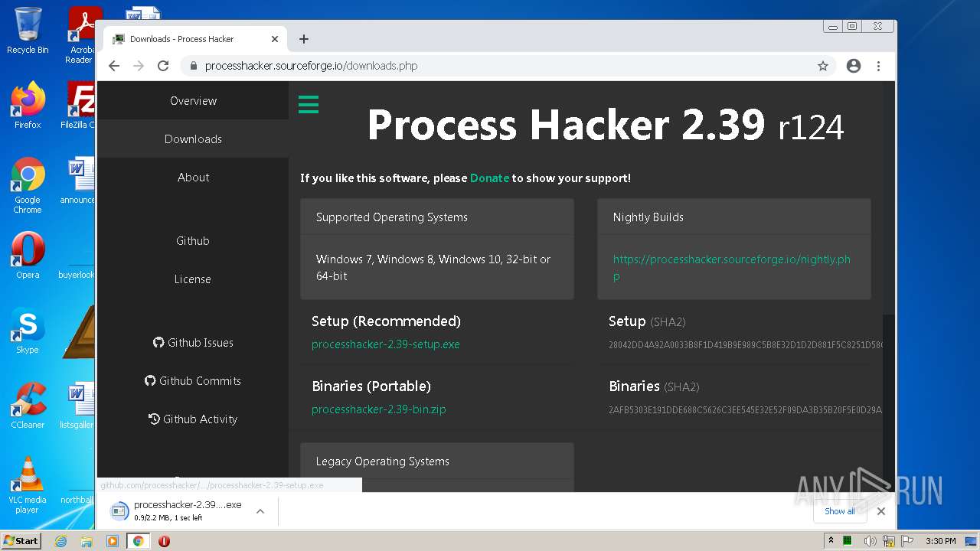Launch Firefox from the desktop
Image resolution: width=980 pixels, height=551 pixels.
[28, 105]
